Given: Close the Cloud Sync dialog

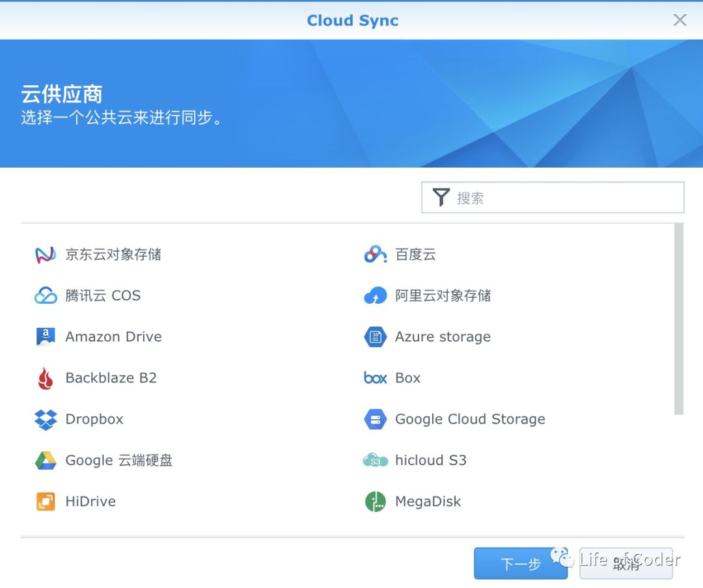Looking at the screenshot, I should 680,20.
